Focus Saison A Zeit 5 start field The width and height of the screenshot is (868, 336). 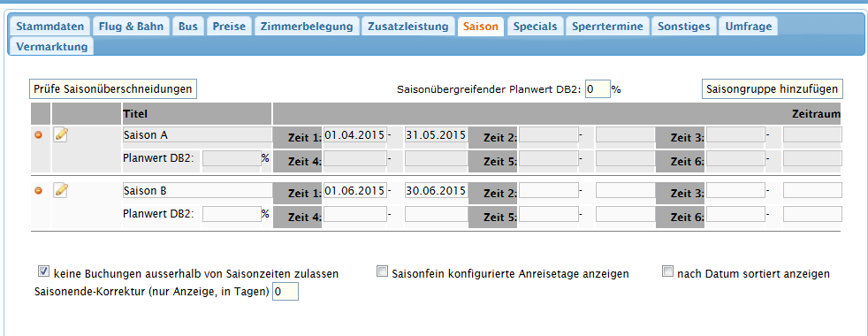pos(549,158)
